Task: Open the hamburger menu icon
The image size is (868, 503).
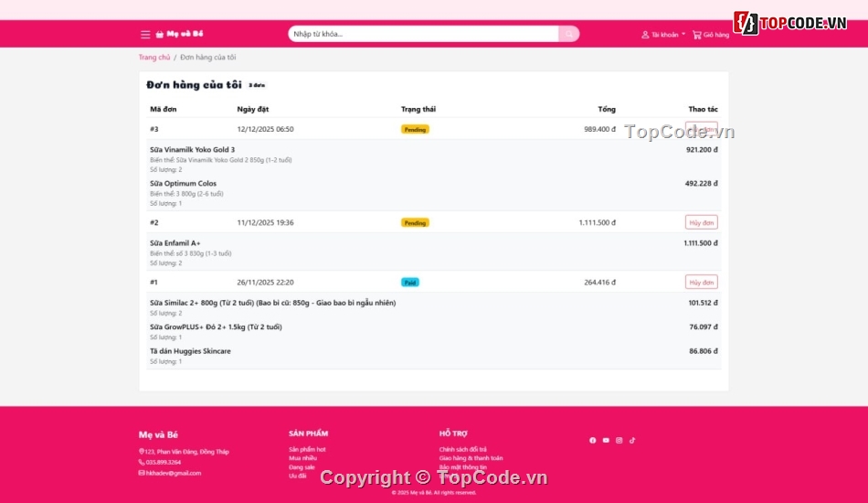Action: [x=145, y=35]
